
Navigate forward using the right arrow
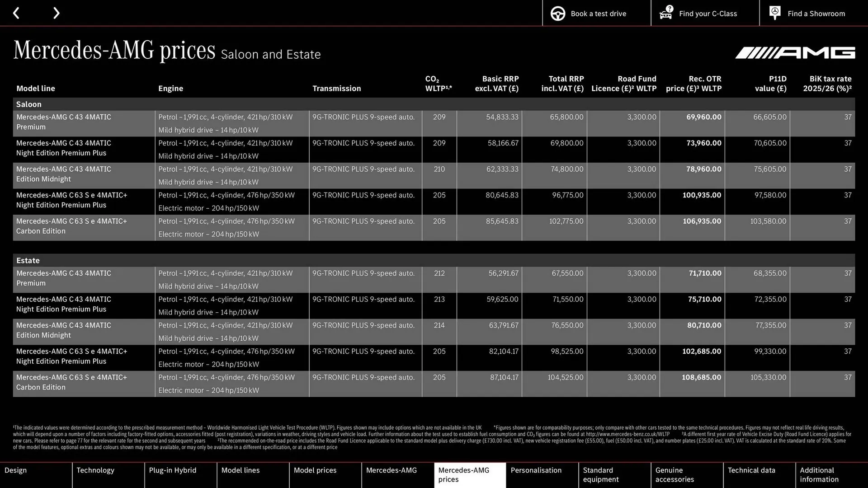(x=56, y=13)
